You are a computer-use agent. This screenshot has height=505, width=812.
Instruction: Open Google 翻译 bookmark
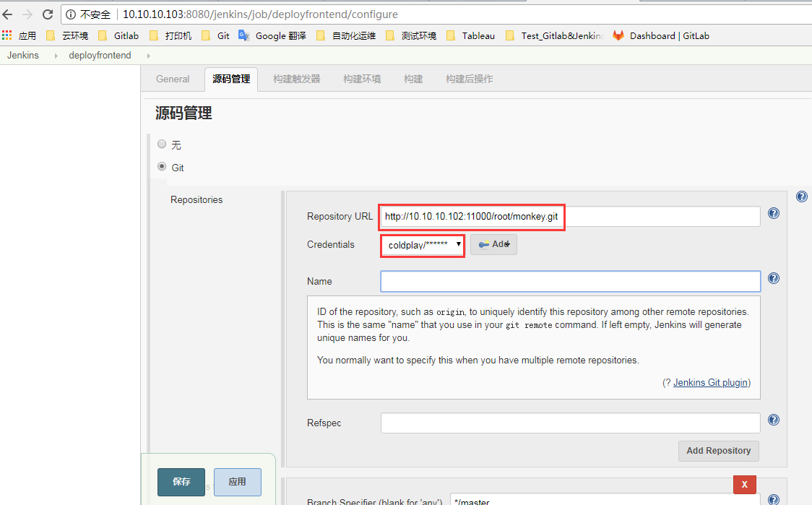click(272, 35)
